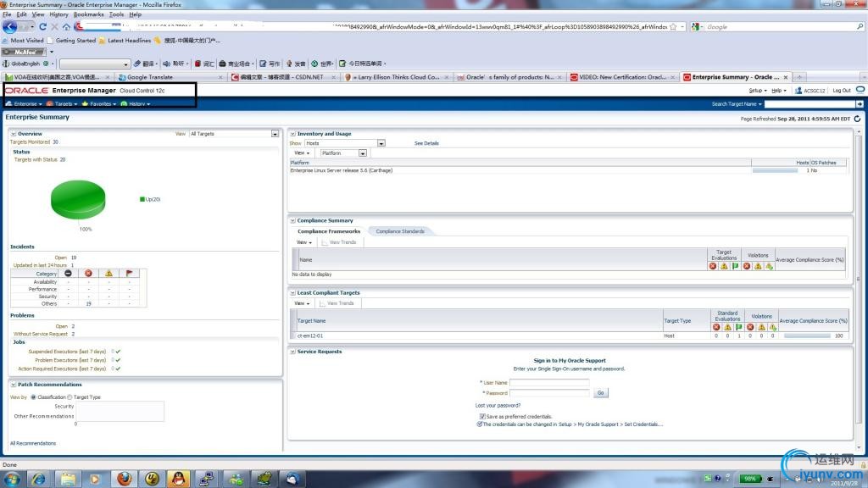868x488 pixels.
Task: Click the Fatal incidents column icon
Action: pyautogui.click(x=68, y=274)
